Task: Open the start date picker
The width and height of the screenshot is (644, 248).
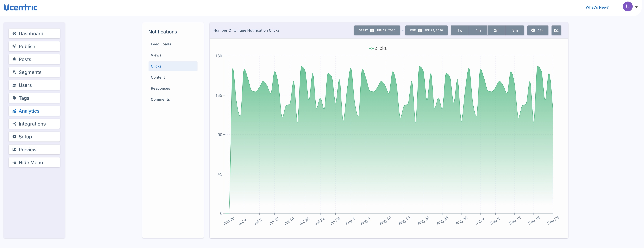Action: pos(377,30)
